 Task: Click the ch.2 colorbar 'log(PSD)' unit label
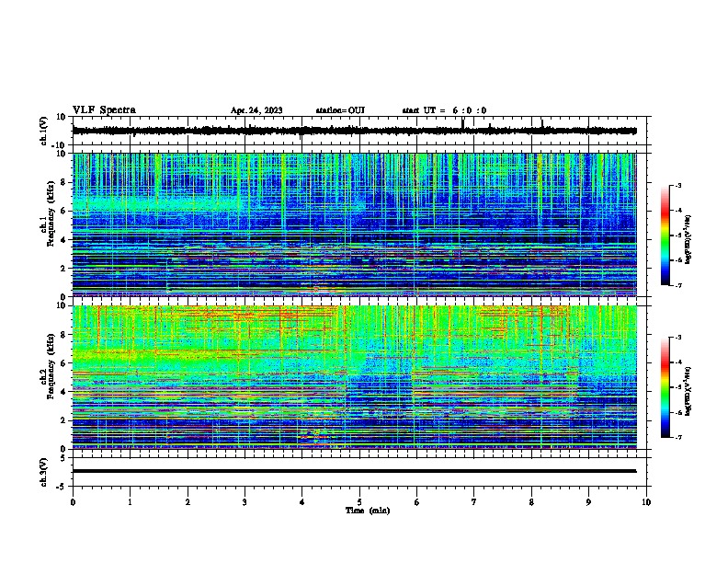688,391
